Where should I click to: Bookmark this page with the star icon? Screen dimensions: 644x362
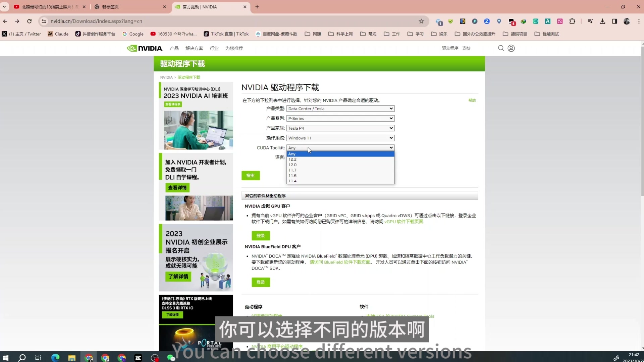421,21
